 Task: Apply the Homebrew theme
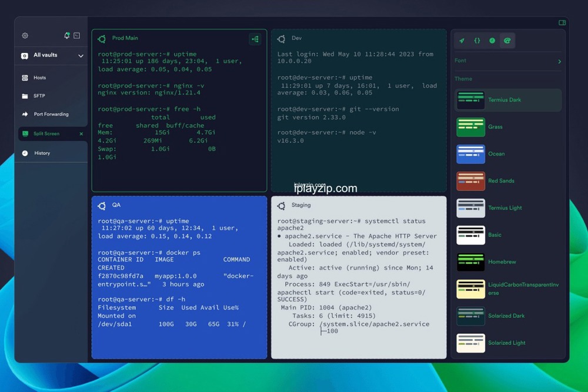pos(508,262)
